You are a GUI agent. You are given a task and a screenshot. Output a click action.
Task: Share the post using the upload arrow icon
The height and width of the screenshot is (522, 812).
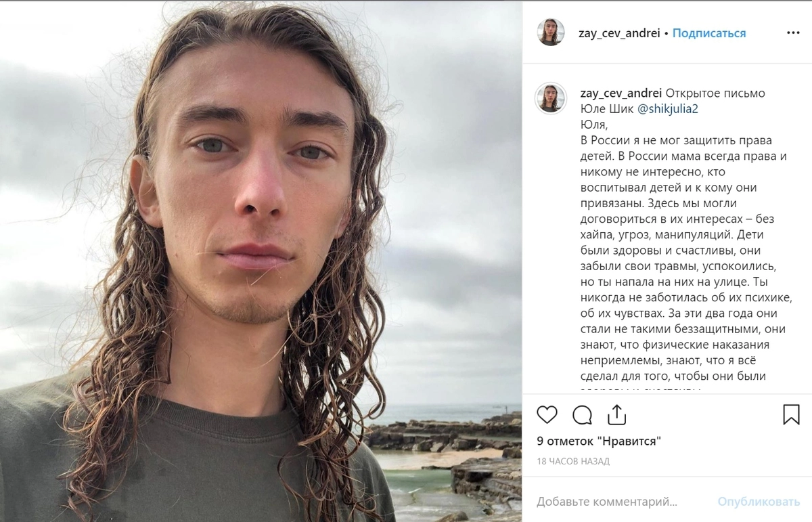pos(616,414)
